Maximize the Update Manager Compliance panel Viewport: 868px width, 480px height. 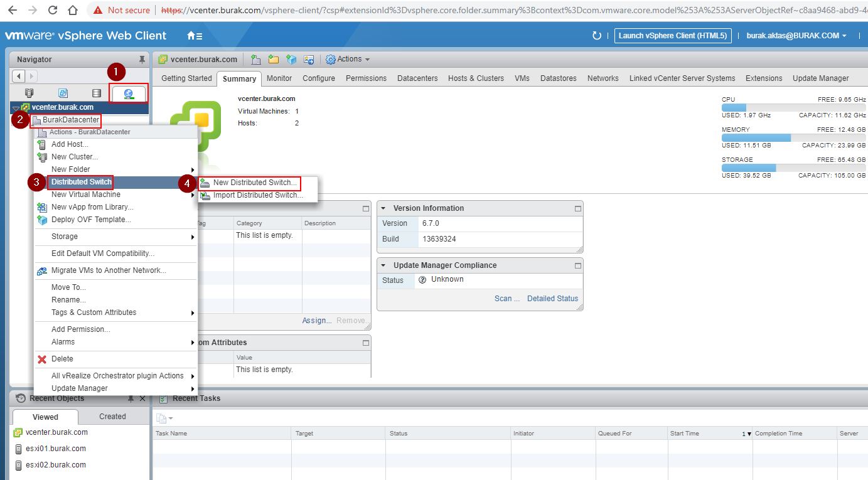click(x=578, y=265)
